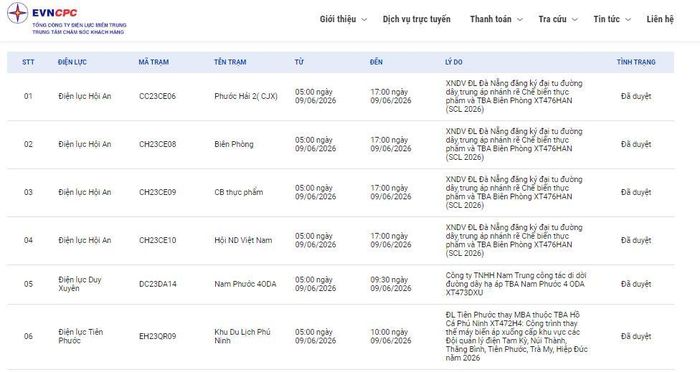Click the LÝ DO column header
Screen dimensions: 700x372
pyautogui.click(x=454, y=62)
